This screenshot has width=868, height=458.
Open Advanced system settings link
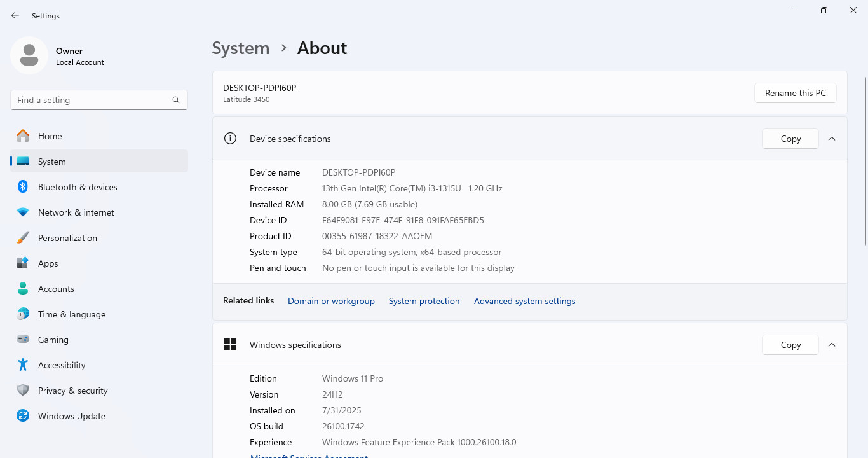pyautogui.click(x=525, y=301)
